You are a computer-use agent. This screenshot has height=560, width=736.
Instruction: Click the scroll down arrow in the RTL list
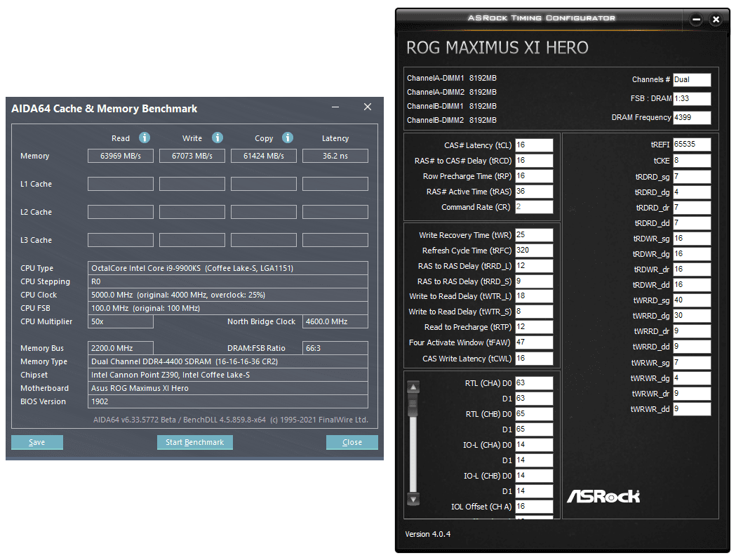(x=413, y=499)
